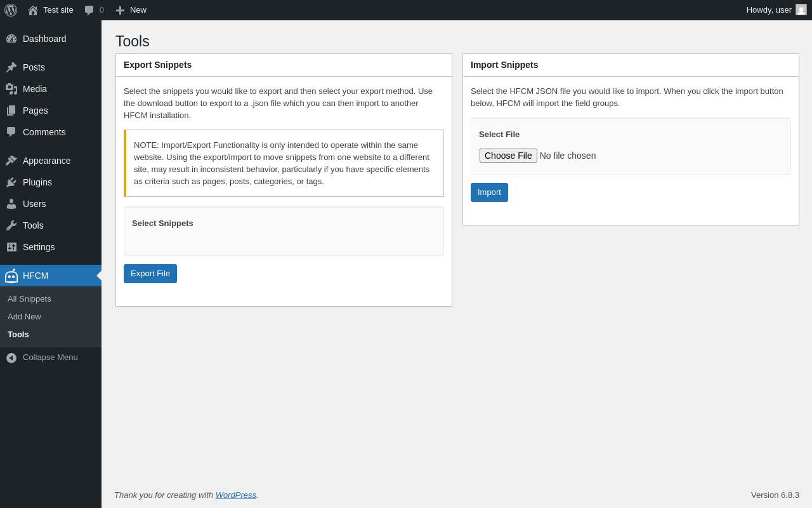Click the WordPress logo icon
Image resolution: width=812 pixels, height=508 pixels.
[11, 10]
